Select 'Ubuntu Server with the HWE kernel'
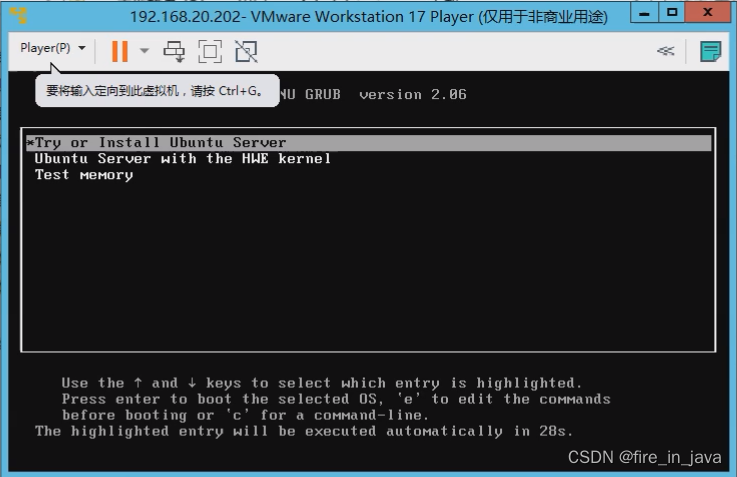 (x=183, y=159)
